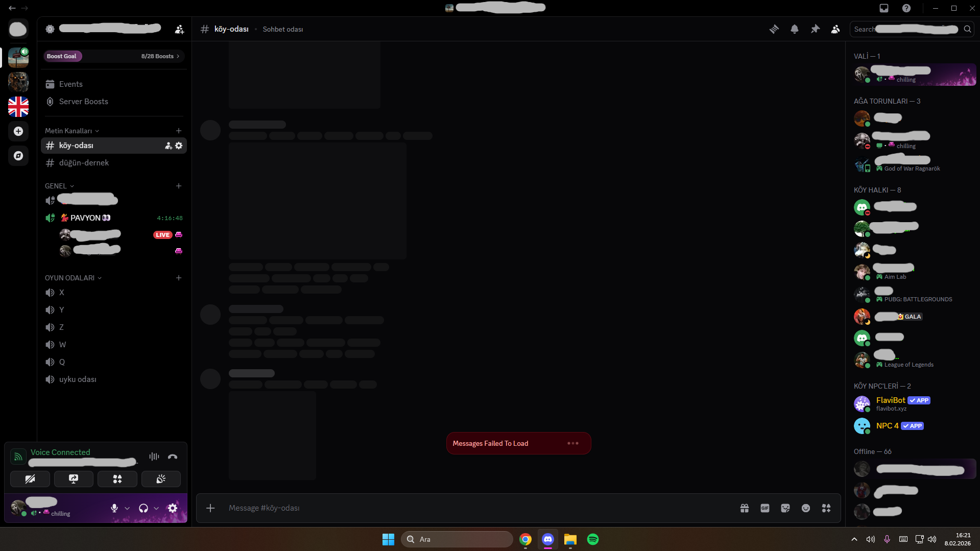Screen dimensions: 980x551
Task: Open member playing God of War Ragnarök
Action: tap(914, 163)
